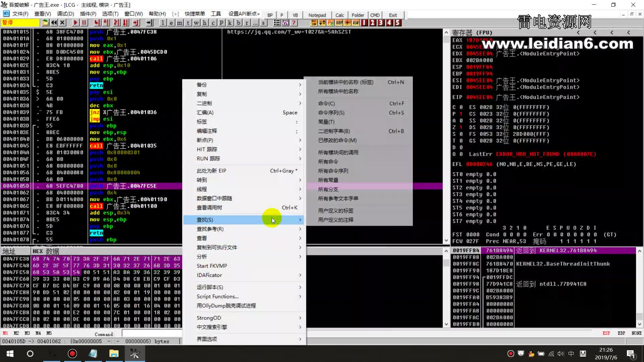Open the Threads window with the 't' button
Screen dimensions: 644x362
click(188, 22)
